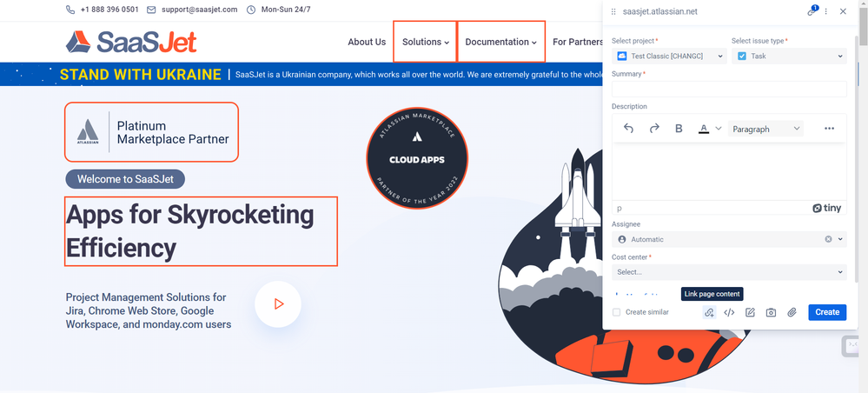Screen dimensions: 868x393
Task: Undo the last edit in Description
Action: click(x=628, y=129)
